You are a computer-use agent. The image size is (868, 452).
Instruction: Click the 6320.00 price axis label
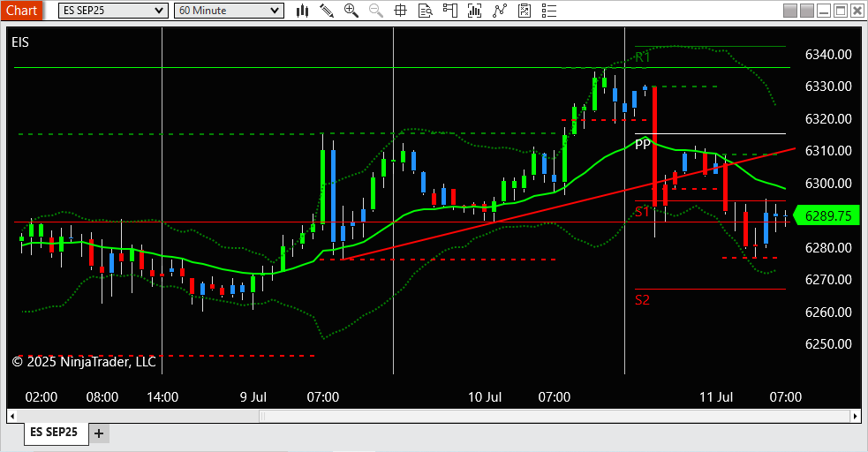point(828,119)
